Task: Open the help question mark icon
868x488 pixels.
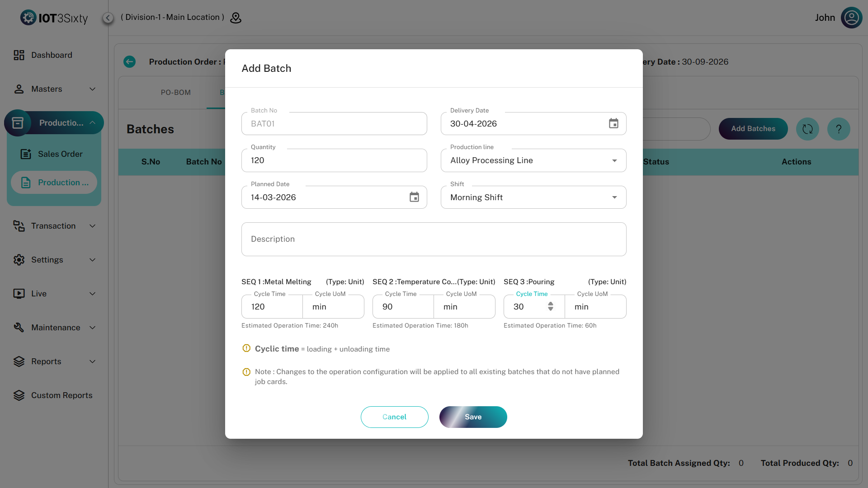Action: [x=839, y=129]
